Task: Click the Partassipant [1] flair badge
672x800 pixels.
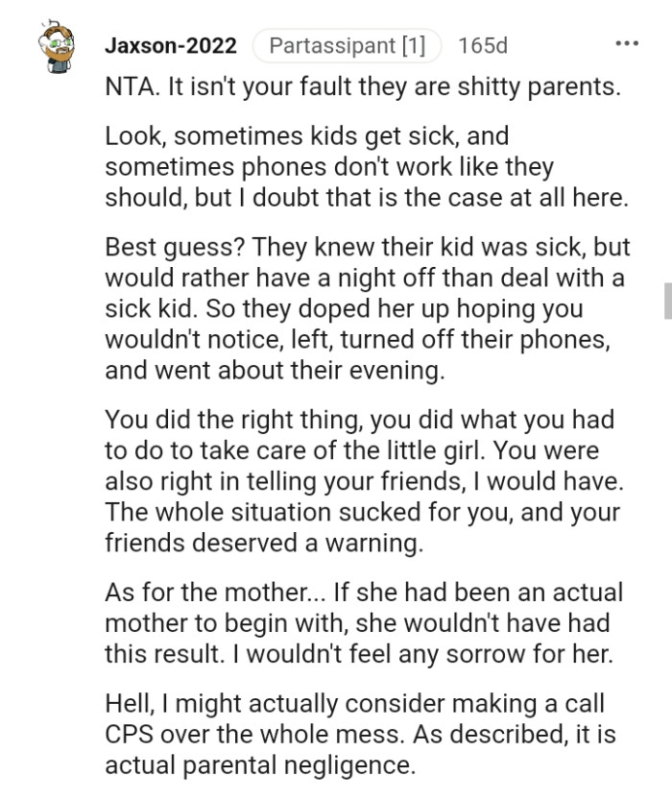Action: tap(346, 44)
